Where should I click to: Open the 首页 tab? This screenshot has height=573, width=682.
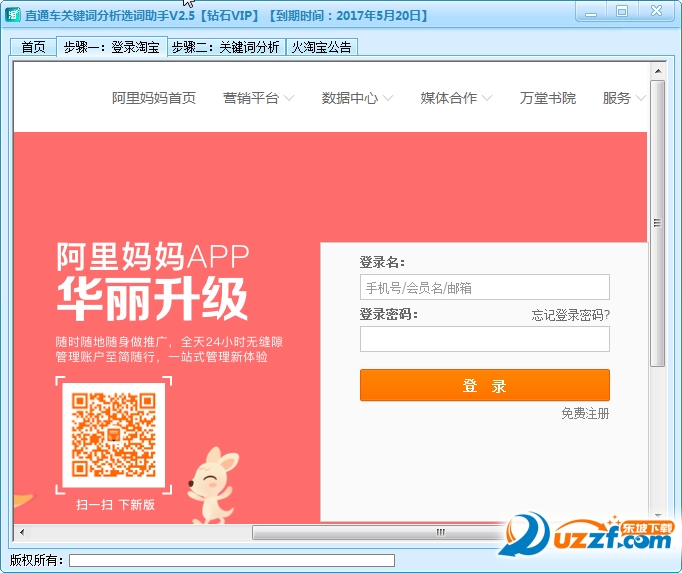33,47
